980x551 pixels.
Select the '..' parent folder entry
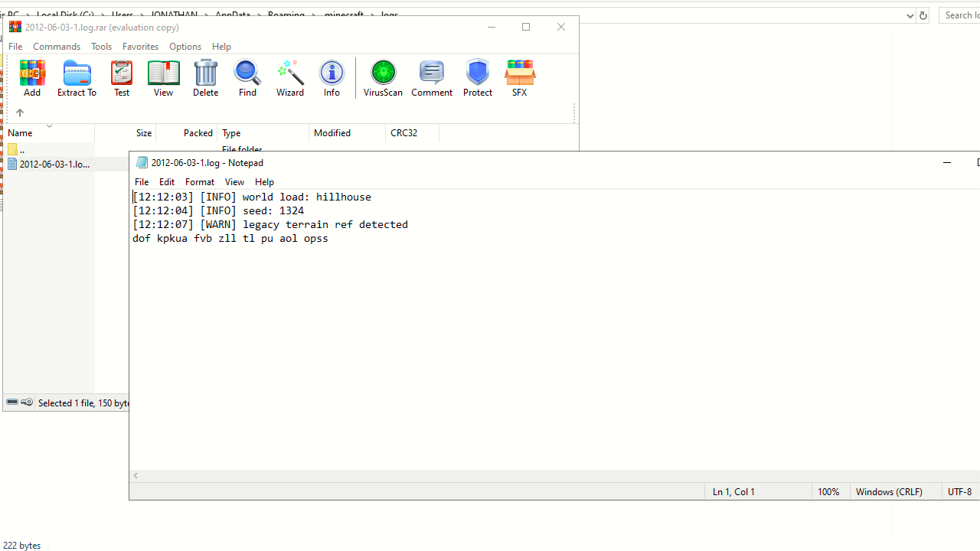pos(17,150)
